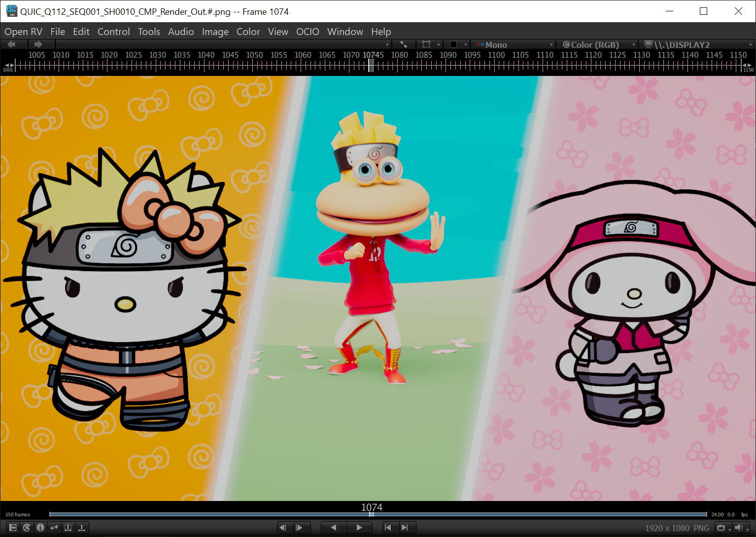Open the Open RV menu
756x537 pixels.
24,32
